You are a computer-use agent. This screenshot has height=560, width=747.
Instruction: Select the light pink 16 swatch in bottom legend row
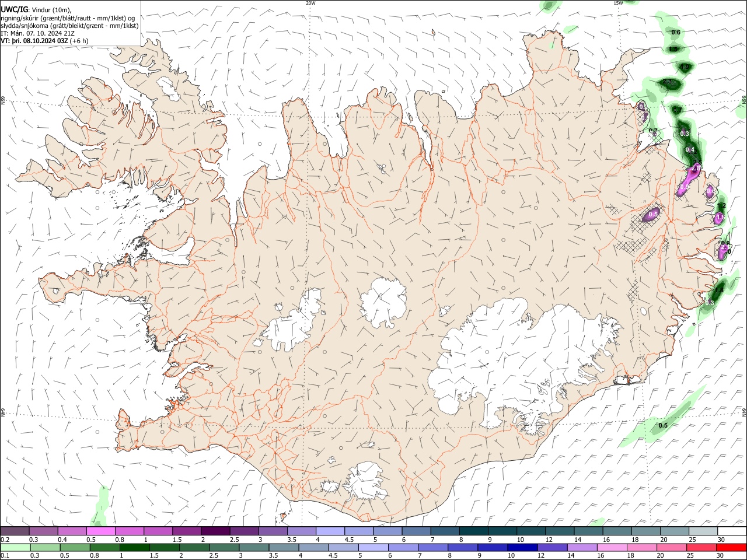(x=611, y=548)
